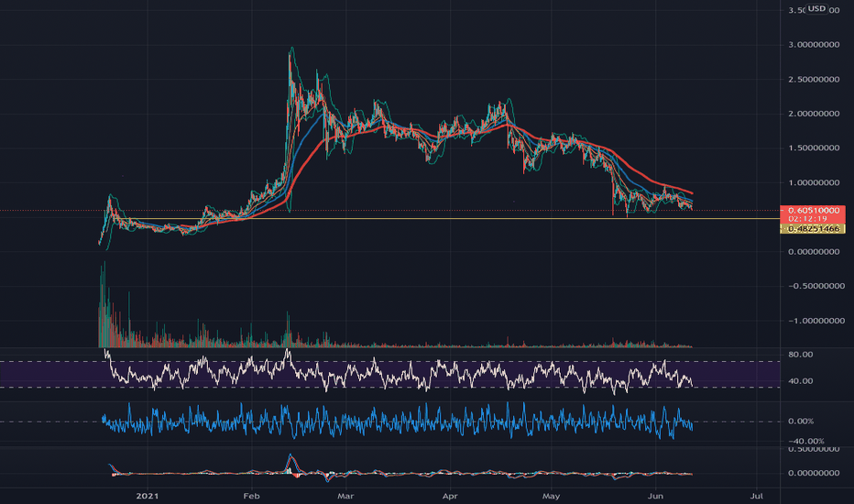
Task: Click the 2.50000000 price axis label
Action: 814,80
